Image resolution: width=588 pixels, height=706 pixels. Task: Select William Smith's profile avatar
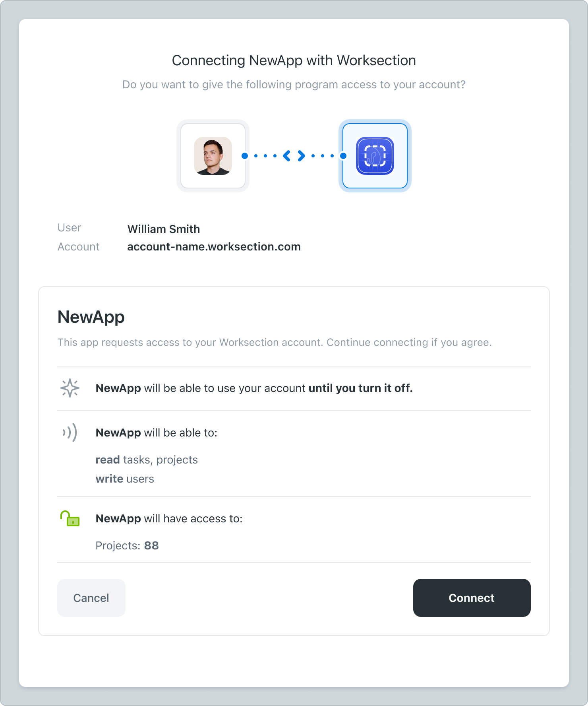(213, 155)
